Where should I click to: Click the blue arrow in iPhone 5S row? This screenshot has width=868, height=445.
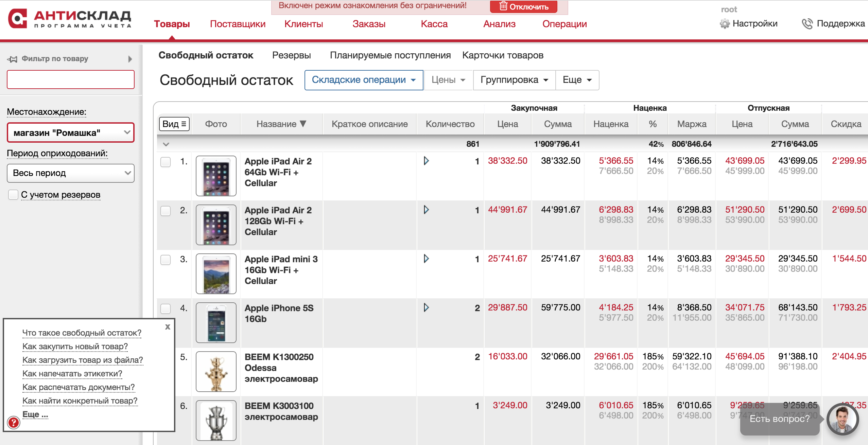coord(426,307)
